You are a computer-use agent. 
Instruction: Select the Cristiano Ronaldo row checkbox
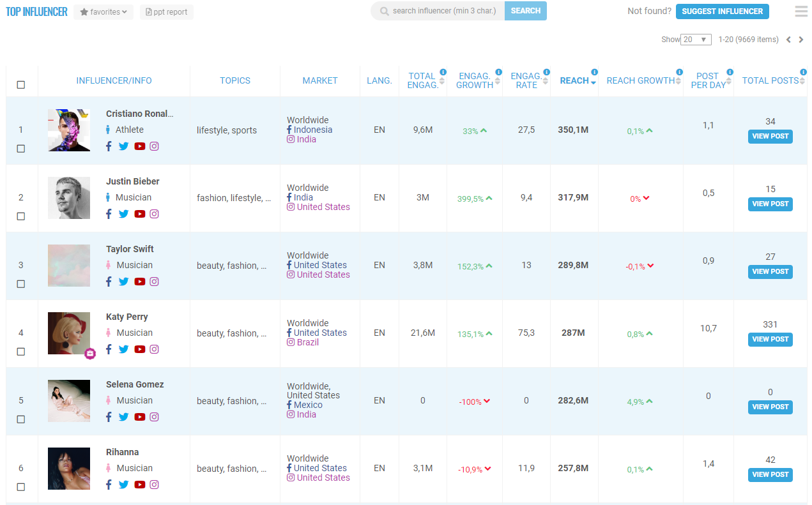click(x=21, y=149)
